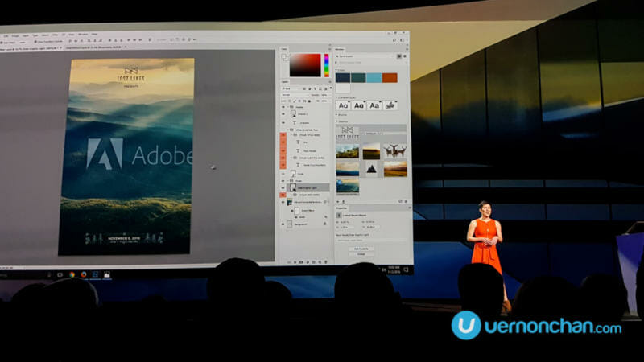The image size is (644, 362).
Task: Expand the Brushes section in Libraries
Action: pos(336,114)
